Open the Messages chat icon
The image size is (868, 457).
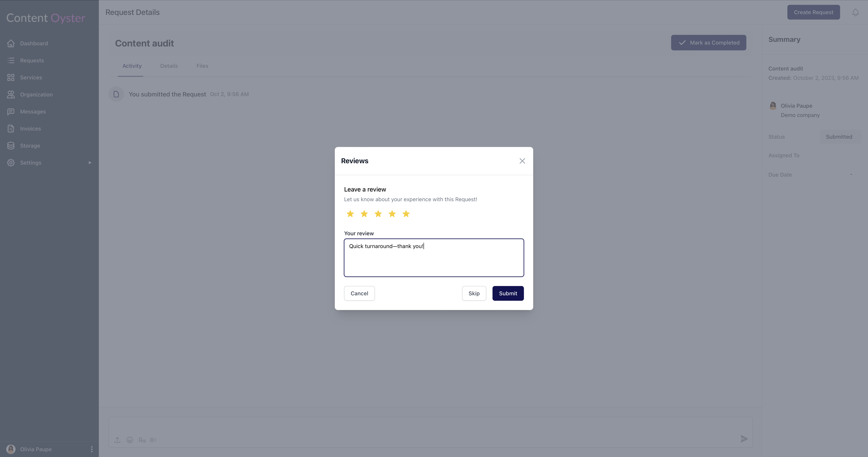click(11, 112)
